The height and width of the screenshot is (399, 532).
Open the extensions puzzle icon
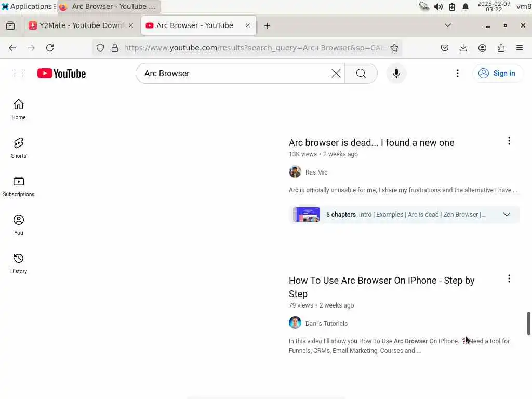coord(501,48)
